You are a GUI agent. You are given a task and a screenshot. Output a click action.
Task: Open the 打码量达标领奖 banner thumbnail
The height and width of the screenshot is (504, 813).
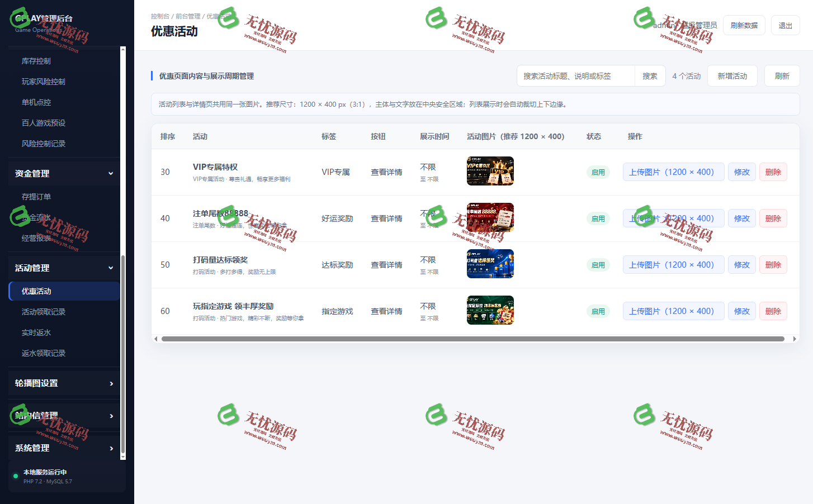click(x=490, y=264)
